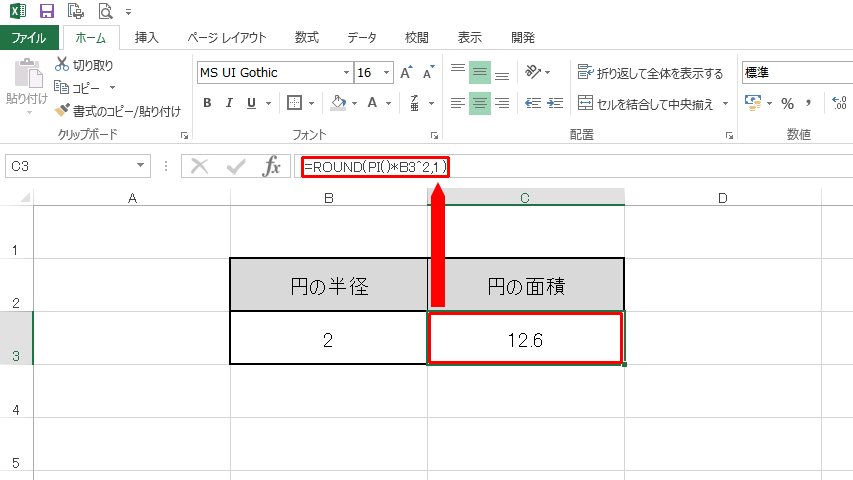Screen dimensions: 853x480
Task: Click the increase indent icon
Action: (555, 103)
